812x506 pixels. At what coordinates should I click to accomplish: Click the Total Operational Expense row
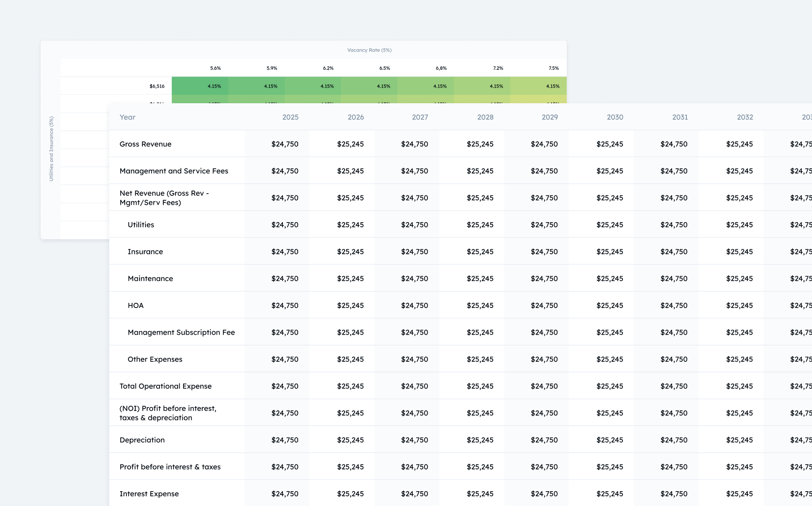point(165,386)
